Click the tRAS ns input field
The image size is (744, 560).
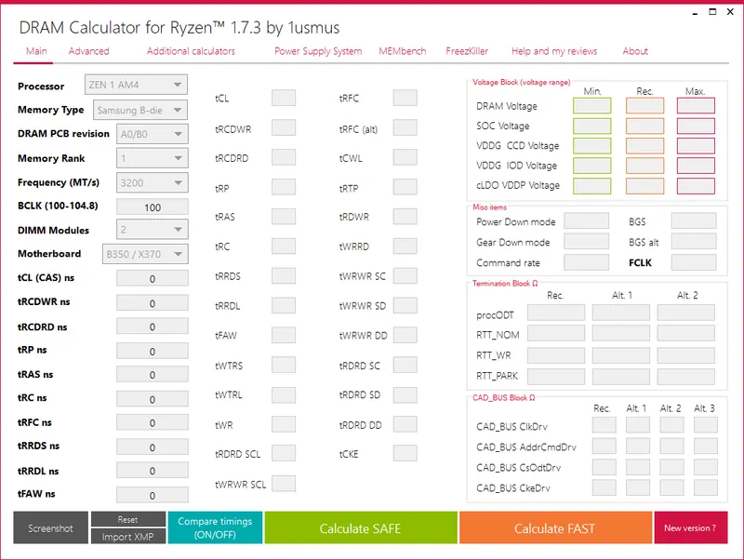tap(153, 375)
